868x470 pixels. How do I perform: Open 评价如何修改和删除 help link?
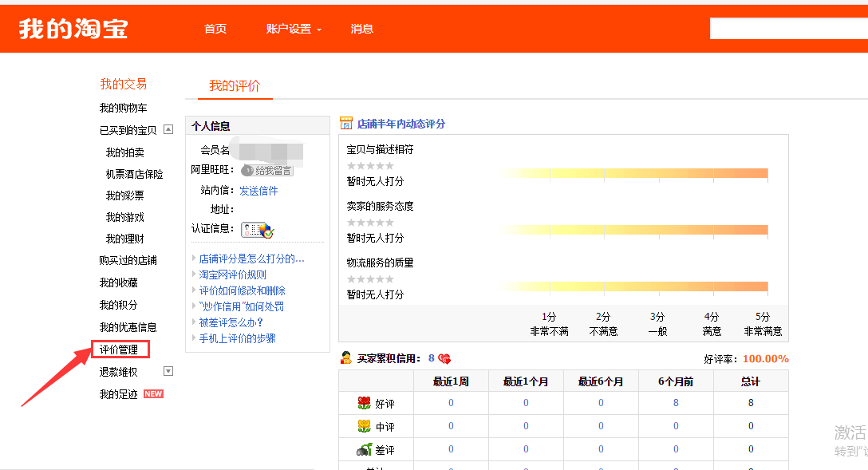(x=242, y=290)
